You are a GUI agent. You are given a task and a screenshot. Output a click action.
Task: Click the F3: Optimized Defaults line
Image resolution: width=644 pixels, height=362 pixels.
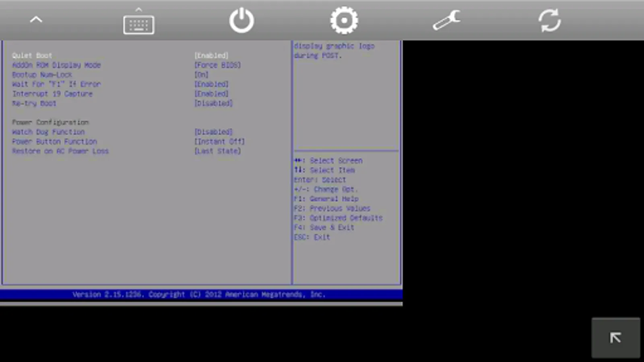coord(338,218)
